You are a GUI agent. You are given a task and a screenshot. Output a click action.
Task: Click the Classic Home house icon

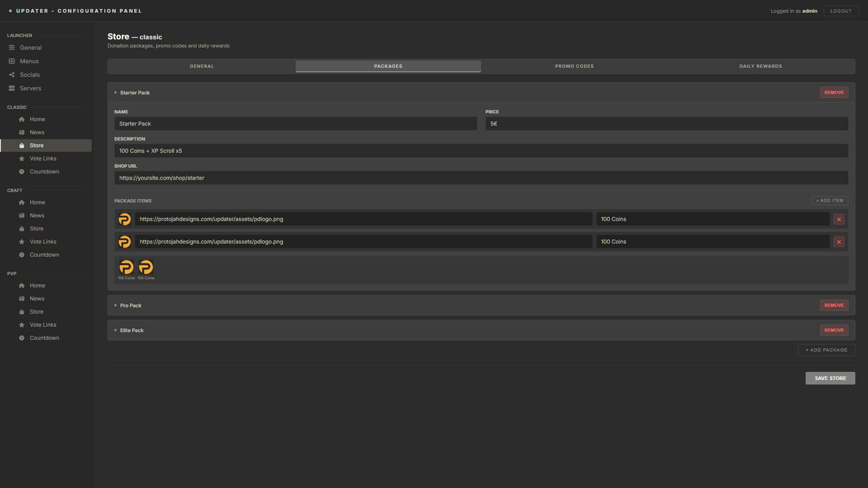(22, 119)
